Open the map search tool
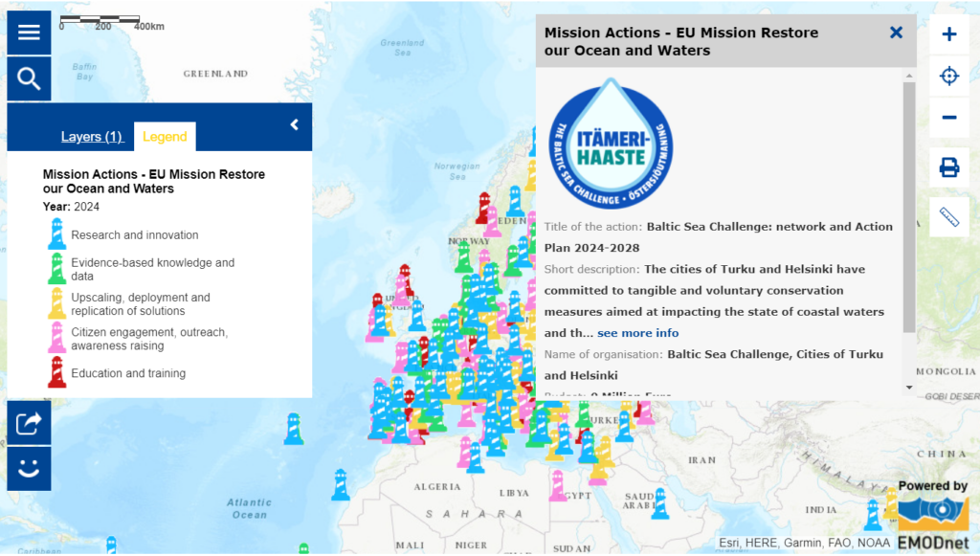Viewport: 980px width, 556px height. pyautogui.click(x=29, y=78)
